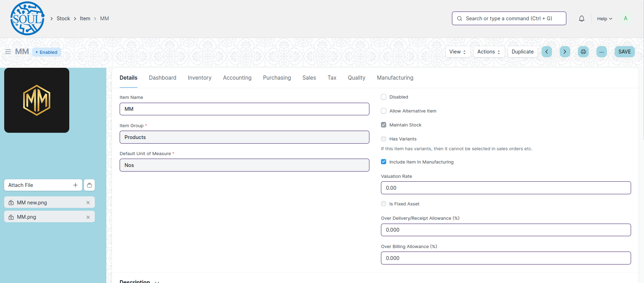This screenshot has height=283, width=644.
Task: Open Default Unit of Measure field
Action: (244, 165)
